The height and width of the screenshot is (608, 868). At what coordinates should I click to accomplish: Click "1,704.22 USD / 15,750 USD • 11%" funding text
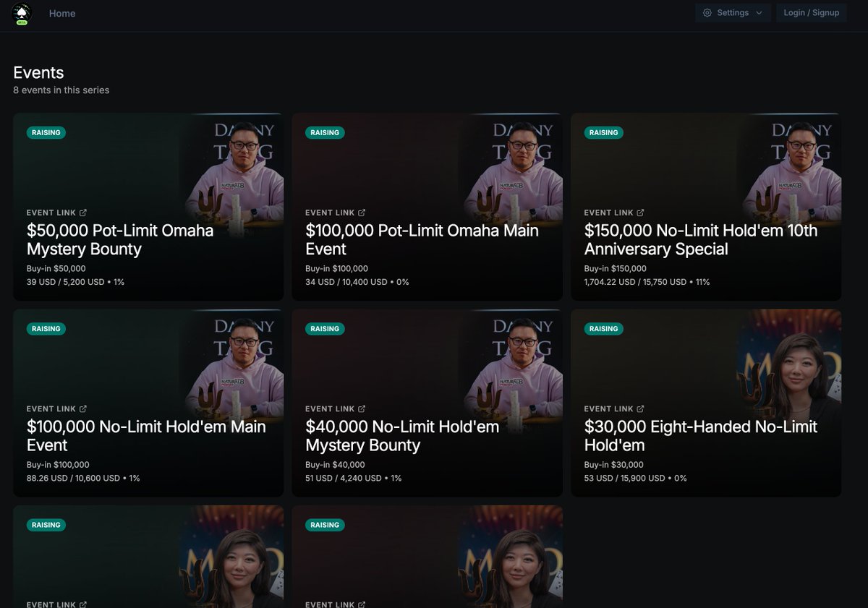click(647, 282)
